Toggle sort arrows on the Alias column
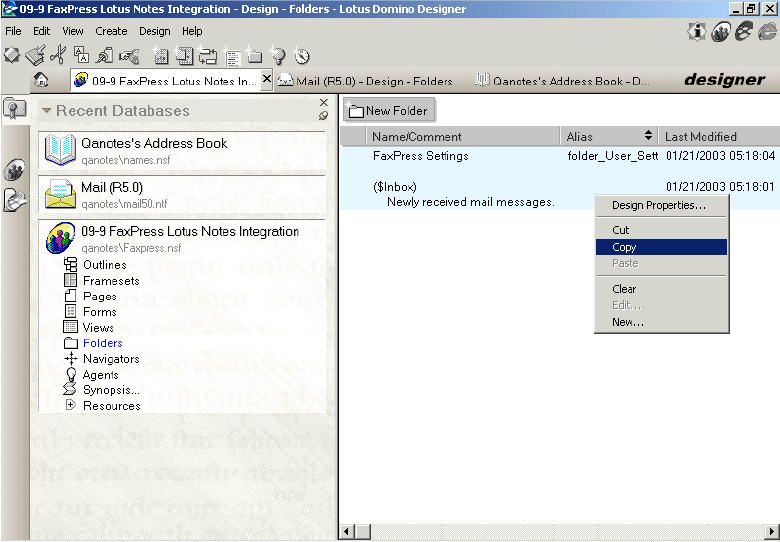Viewport: 780px width, 542px height. (x=648, y=136)
